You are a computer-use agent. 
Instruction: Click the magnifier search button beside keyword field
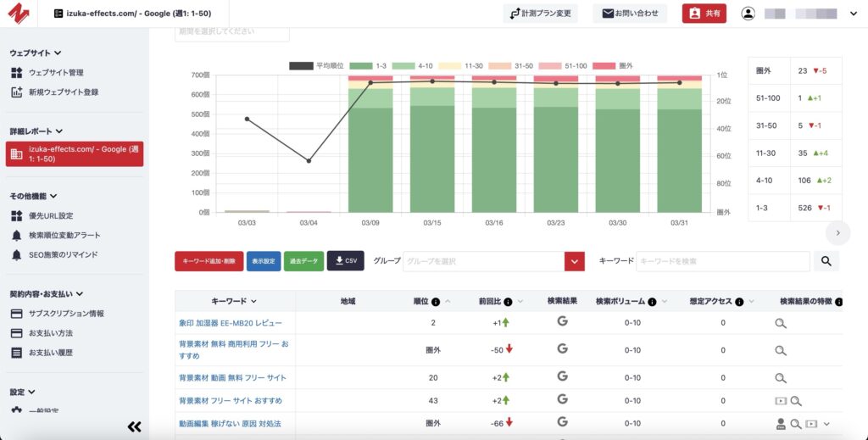[x=826, y=261]
